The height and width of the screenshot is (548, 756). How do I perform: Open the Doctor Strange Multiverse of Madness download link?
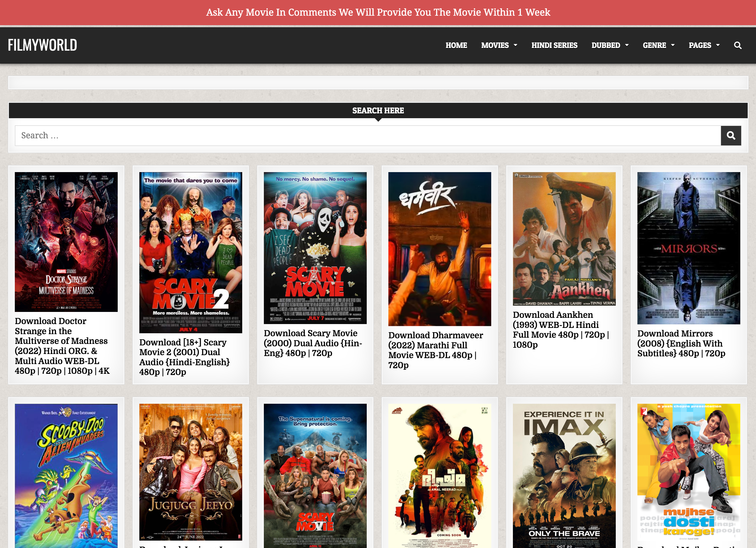click(62, 346)
